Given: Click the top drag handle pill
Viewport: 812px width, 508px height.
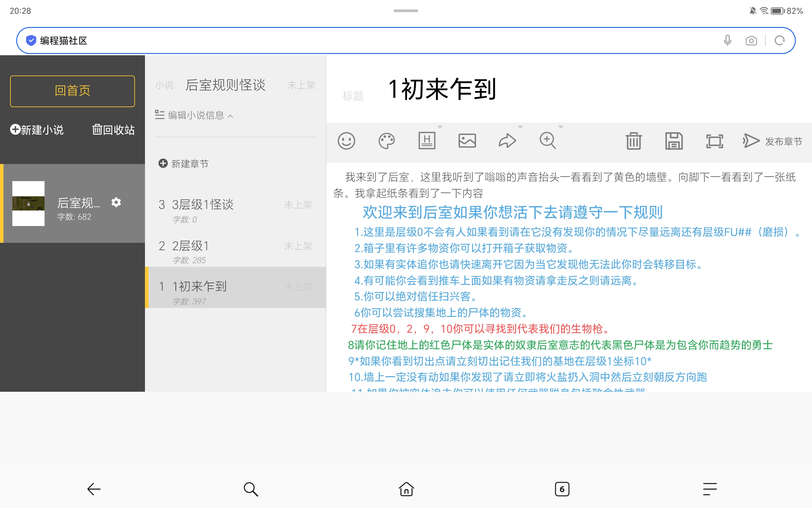Looking at the screenshot, I should 406,11.
